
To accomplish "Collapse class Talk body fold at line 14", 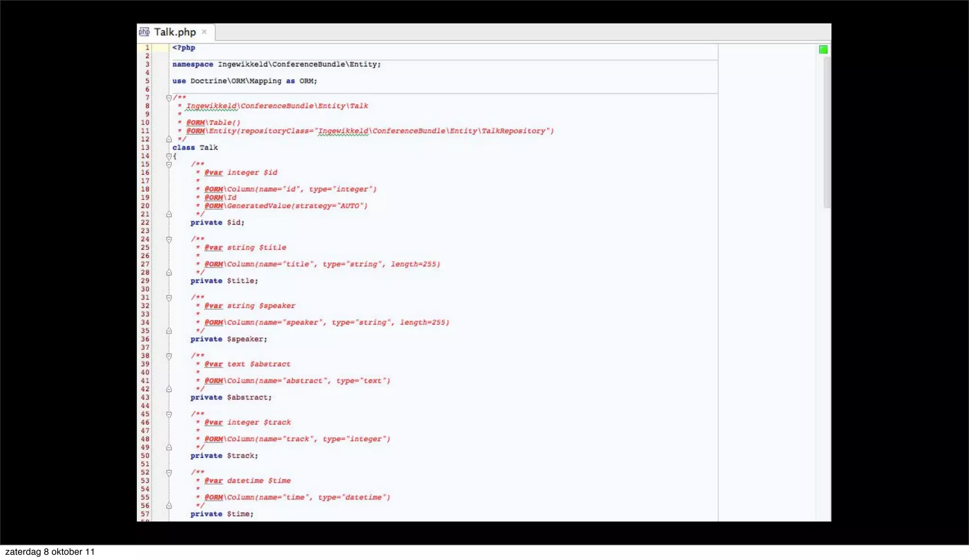I will (x=169, y=156).
